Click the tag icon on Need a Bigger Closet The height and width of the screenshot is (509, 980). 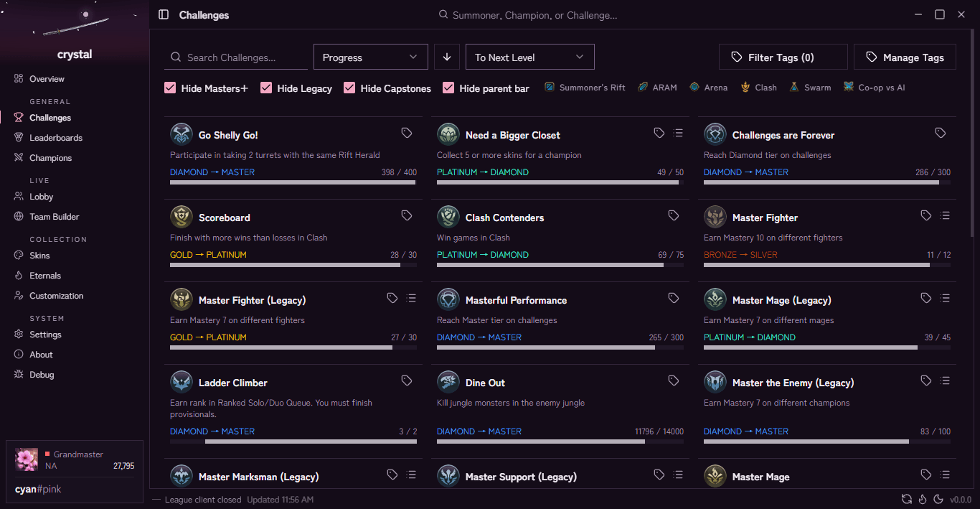click(x=659, y=133)
